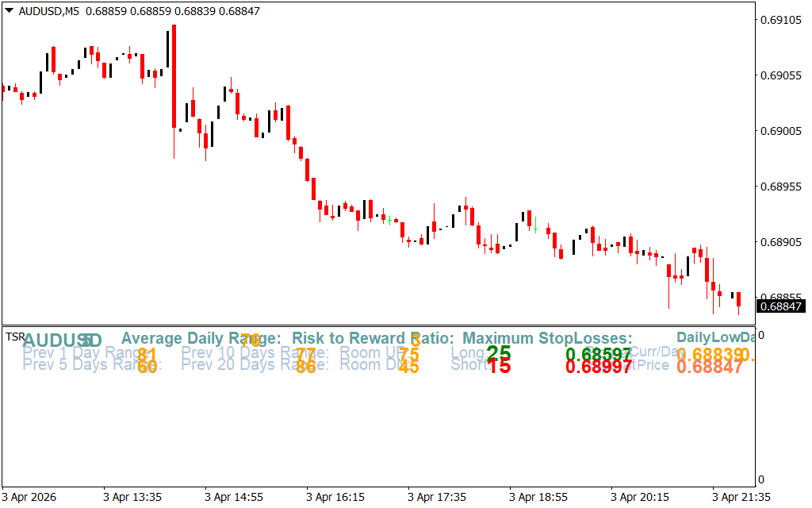Click the red stop loss price 0.68997
Screen dimensions: 812x508
click(598, 367)
